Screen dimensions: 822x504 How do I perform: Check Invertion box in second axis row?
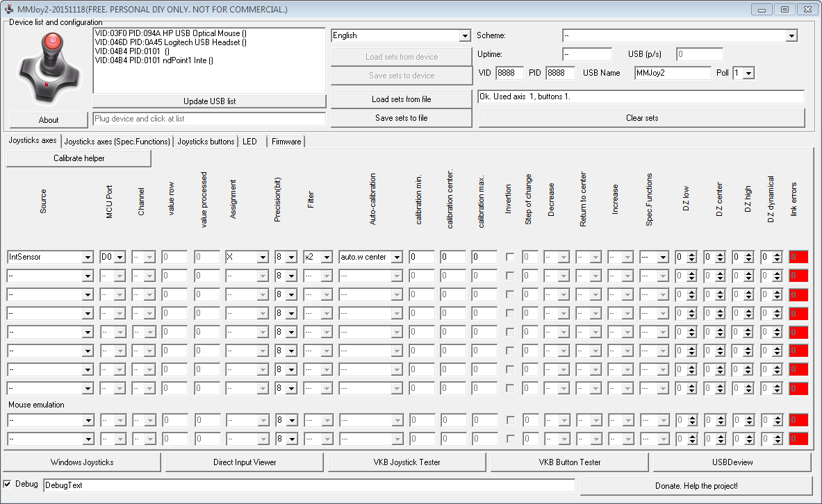pos(509,276)
